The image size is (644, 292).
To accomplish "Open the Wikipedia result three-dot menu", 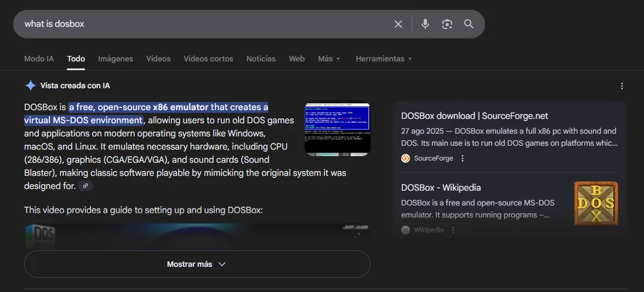I will 453,230.
